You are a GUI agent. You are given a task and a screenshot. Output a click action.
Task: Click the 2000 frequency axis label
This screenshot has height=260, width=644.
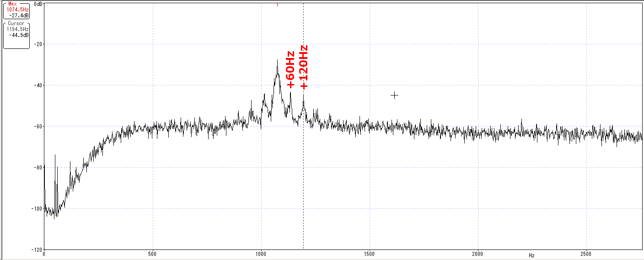(x=478, y=254)
